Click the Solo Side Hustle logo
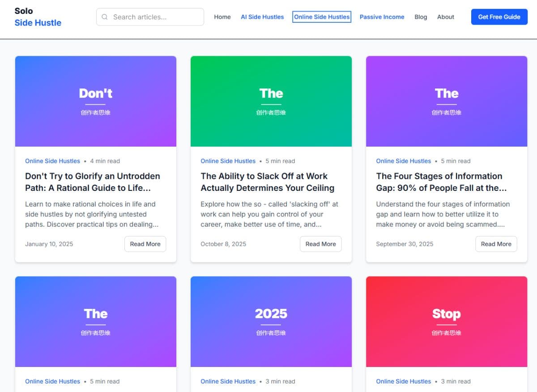The image size is (537, 392). (38, 17)
